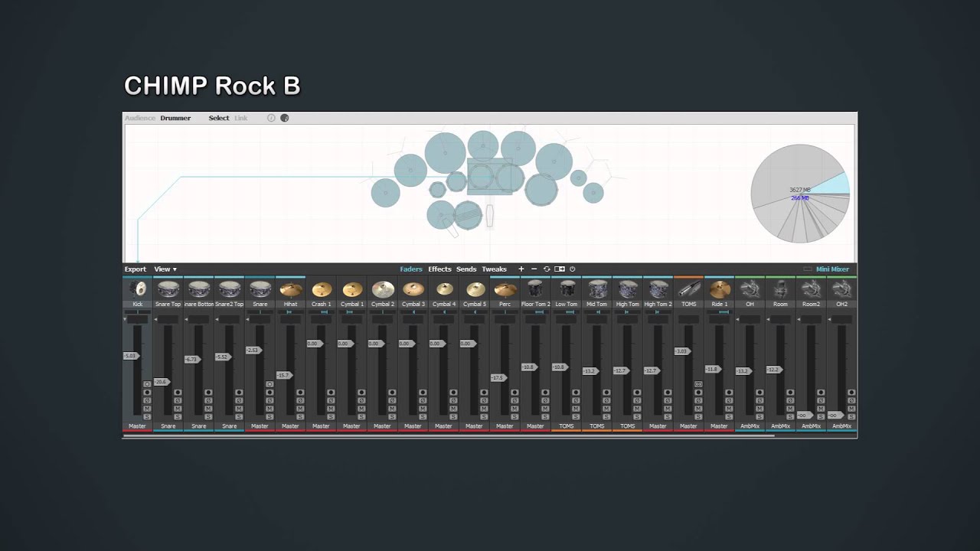Click the Mid Tom drum icon
980x551 pixels.
click(597, 289)
